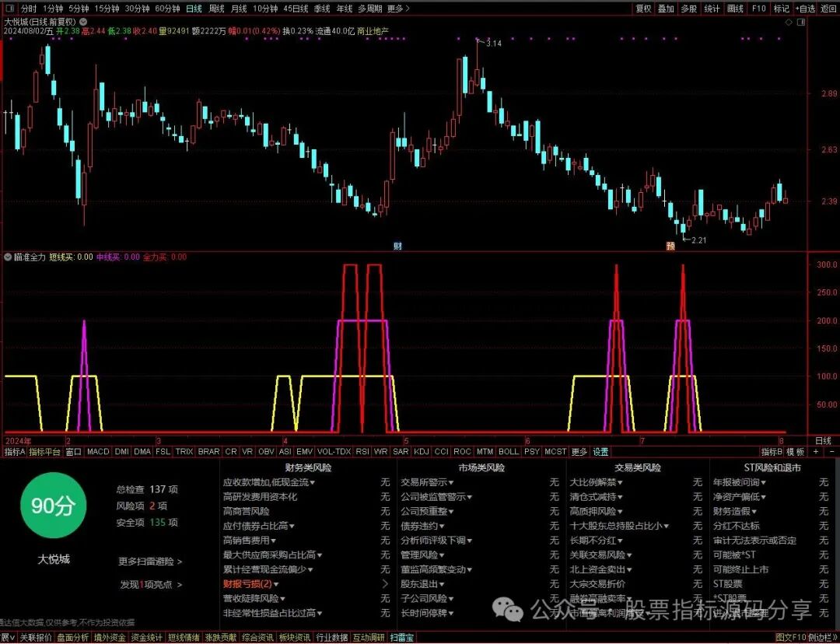Open the 短线情绪 bottom tab
840x644 pixels.
pos(184,638)
